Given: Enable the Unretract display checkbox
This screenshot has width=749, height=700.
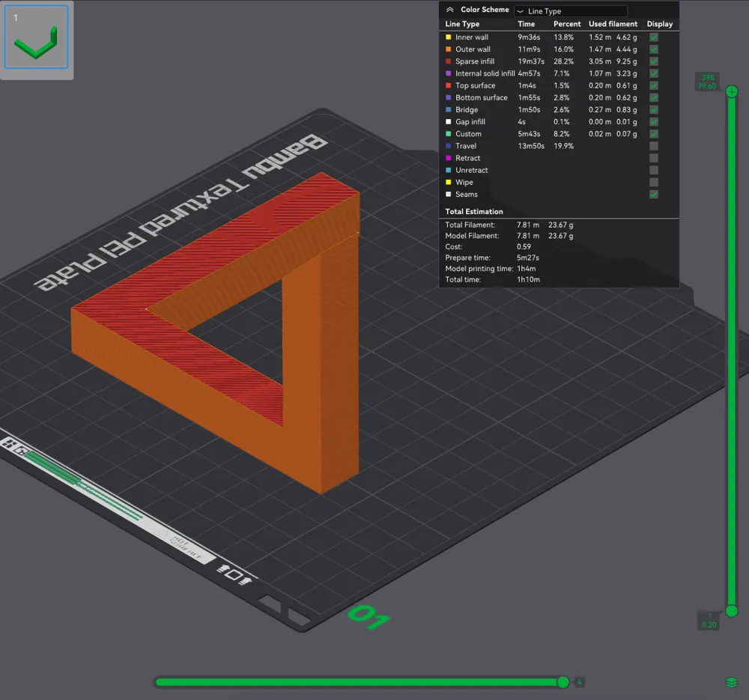Looking at the screenshot, I should [653, 170].
